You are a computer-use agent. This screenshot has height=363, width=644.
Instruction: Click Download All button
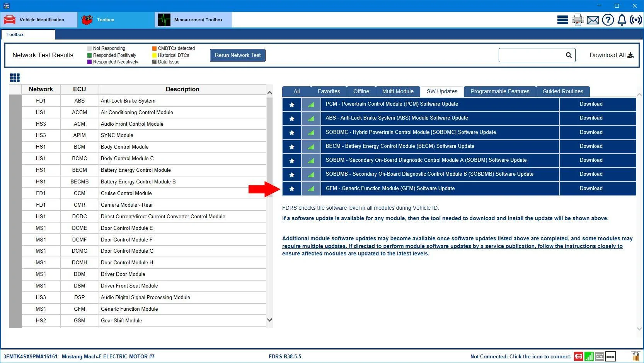[611, 55]
